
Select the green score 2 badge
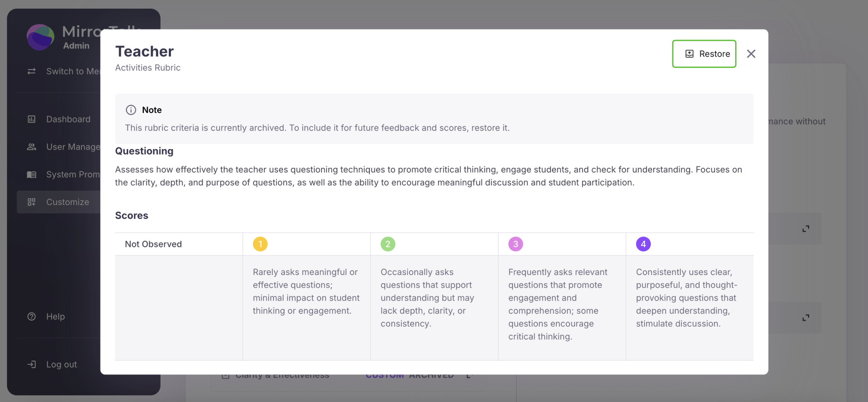pos(388,244)
